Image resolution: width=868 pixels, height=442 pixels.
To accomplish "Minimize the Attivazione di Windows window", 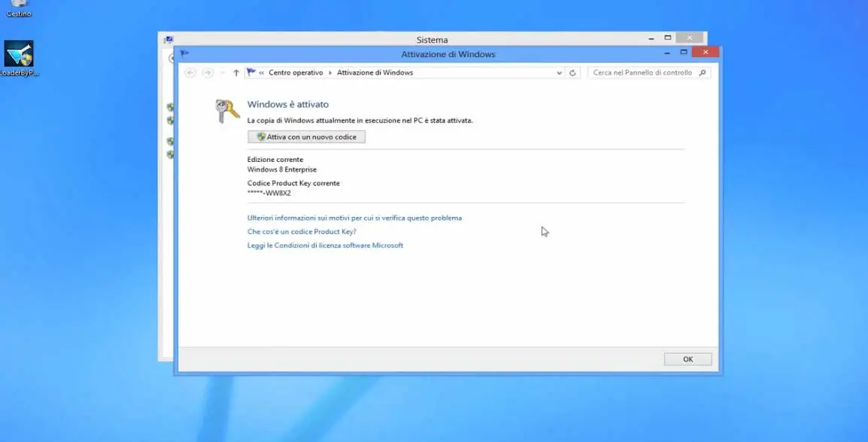I will 667,52.
